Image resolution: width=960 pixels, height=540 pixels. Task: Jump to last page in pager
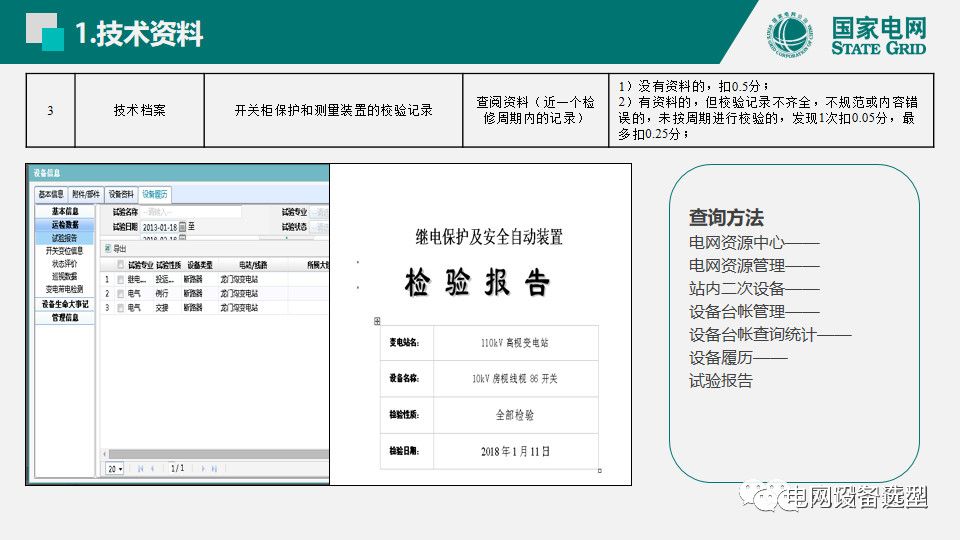click(215, 468)
